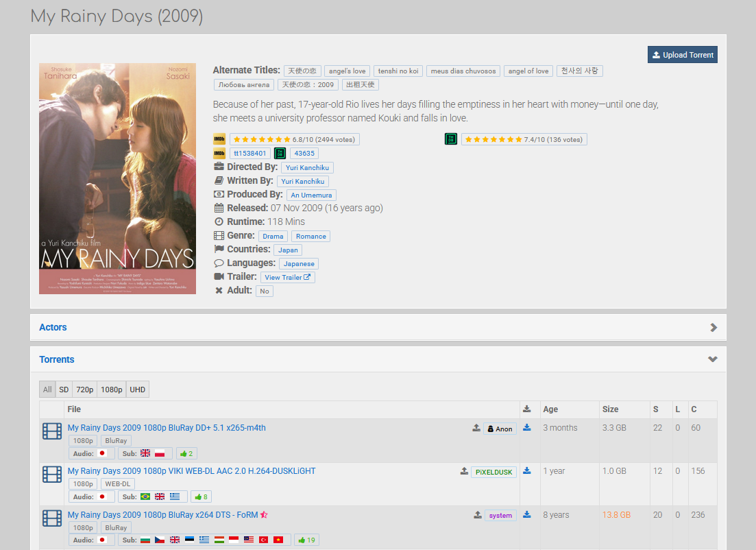Expand the Actors section chevron
756x550 pixels.
(714, 328)
